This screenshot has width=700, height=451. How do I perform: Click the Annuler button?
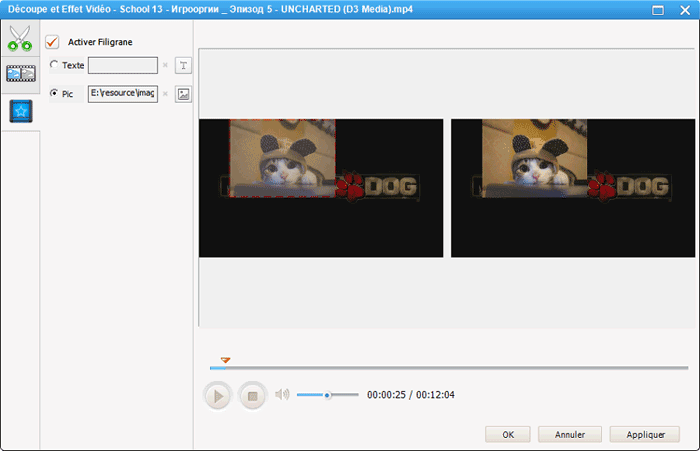coord(570,434)
